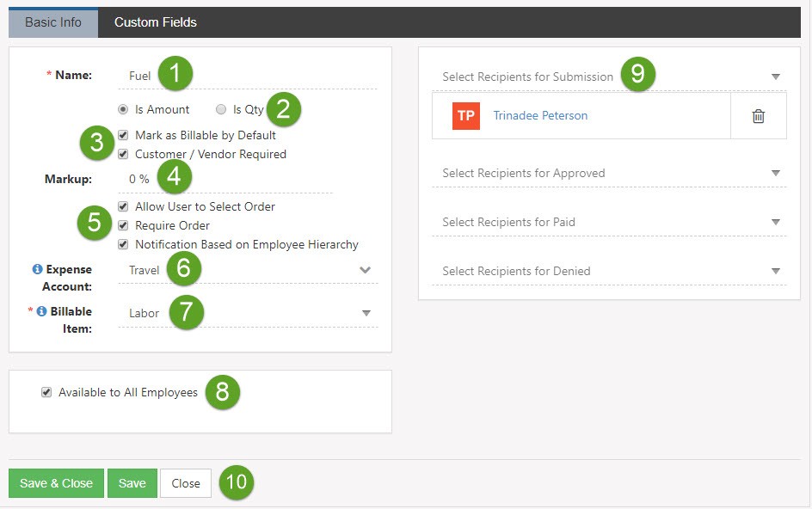Click the trash icon beside Trinadee Peterson
Viewport: 812px width, 509px height.
tap(758, 116)
